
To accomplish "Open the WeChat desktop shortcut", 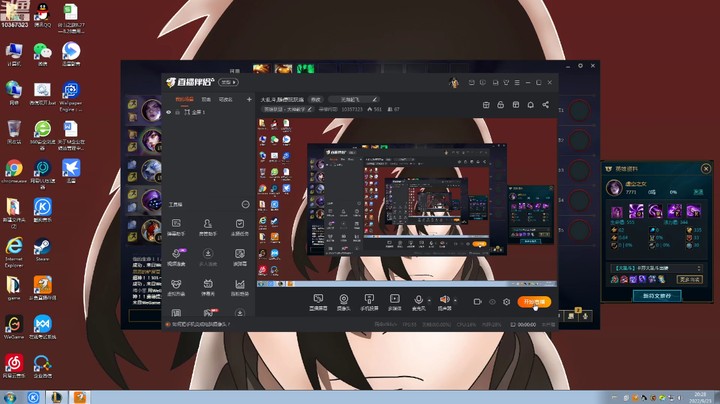I will point(42,54).
